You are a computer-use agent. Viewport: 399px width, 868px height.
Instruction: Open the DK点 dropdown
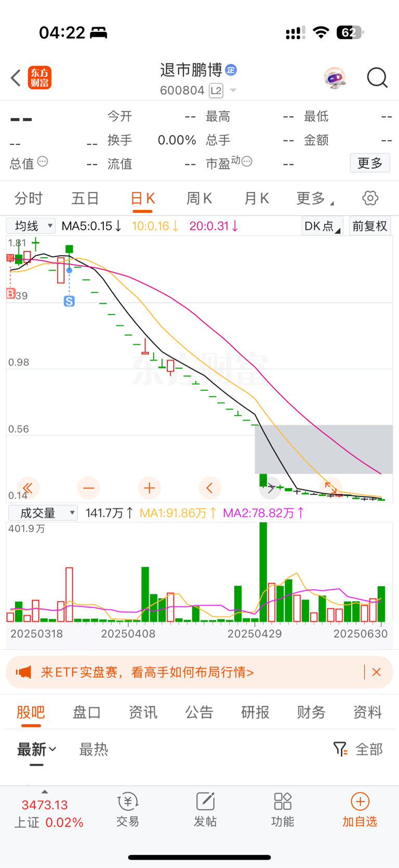tap(322, 226)
